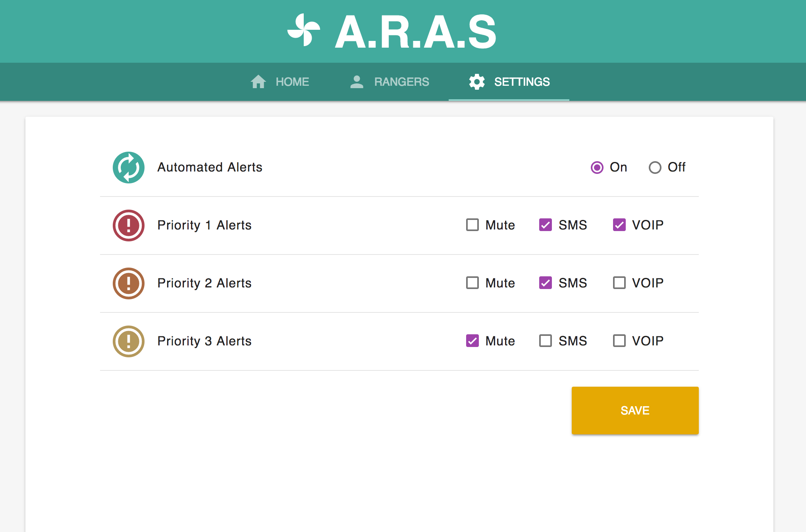Click the A.R.A.S title text
This screenshot has height=532, width=806.
click(x=416, y=32)
